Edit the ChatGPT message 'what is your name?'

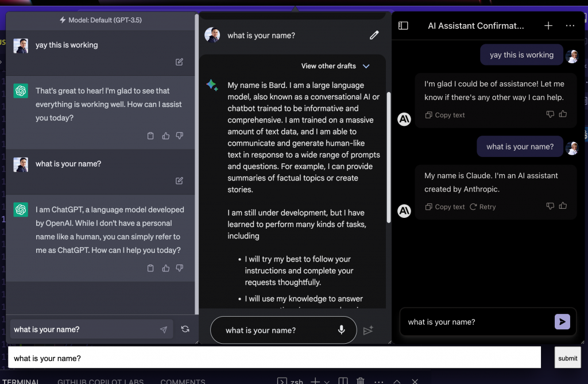179,181
